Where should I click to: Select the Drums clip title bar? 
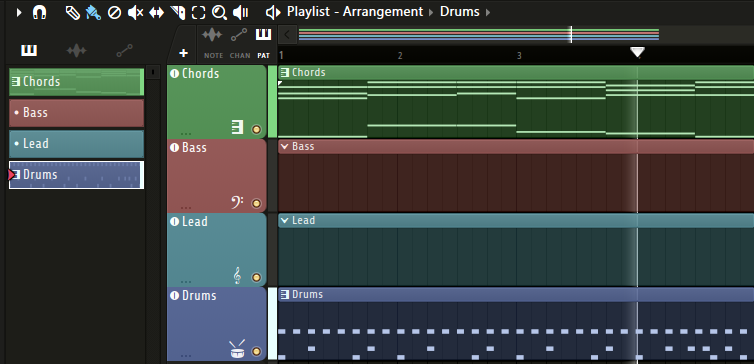click(x=516, y=295)
